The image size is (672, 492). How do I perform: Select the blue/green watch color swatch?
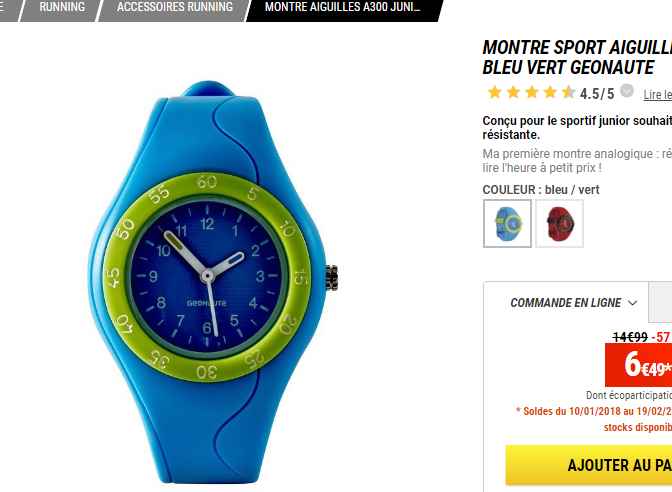click(507, 223)
